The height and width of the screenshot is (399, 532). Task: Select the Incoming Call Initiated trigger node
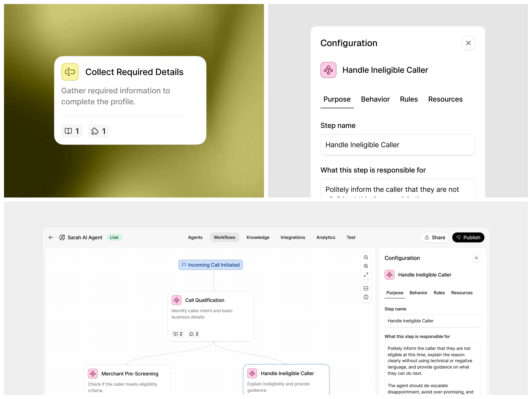(210, 265)
